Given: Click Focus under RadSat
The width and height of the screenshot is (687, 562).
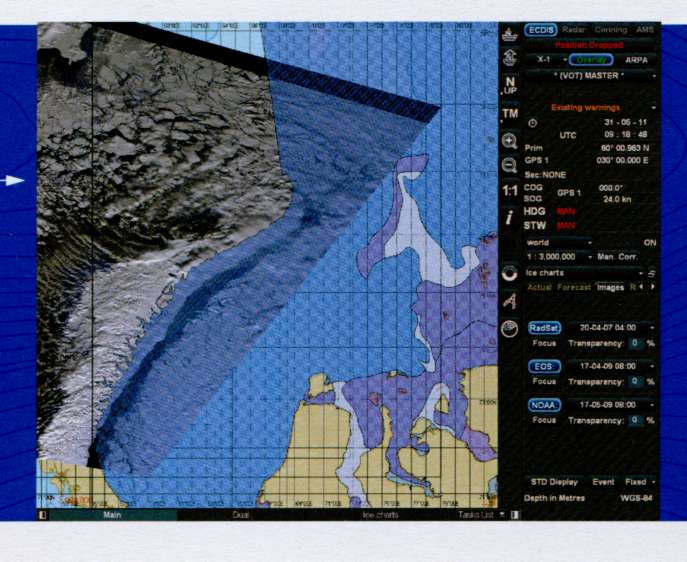Looking at the screenshot, I should click(544, 343).
